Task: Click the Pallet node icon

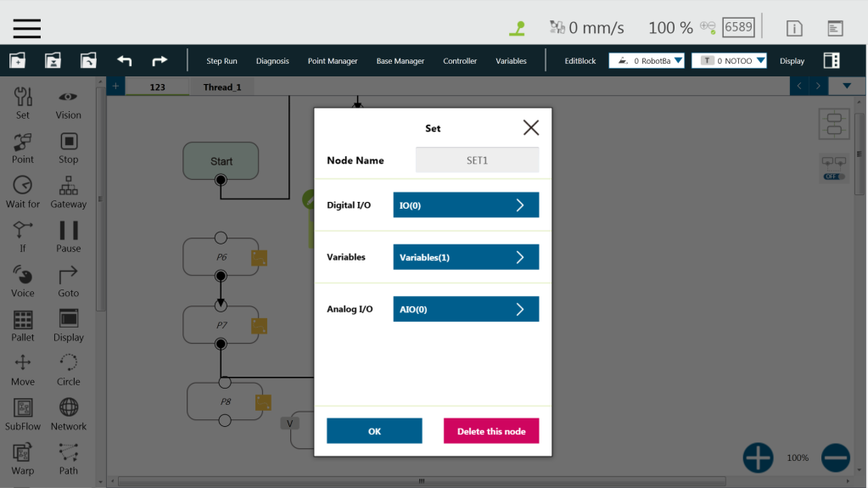Action: pyautogui.click(x=23, y=320)
